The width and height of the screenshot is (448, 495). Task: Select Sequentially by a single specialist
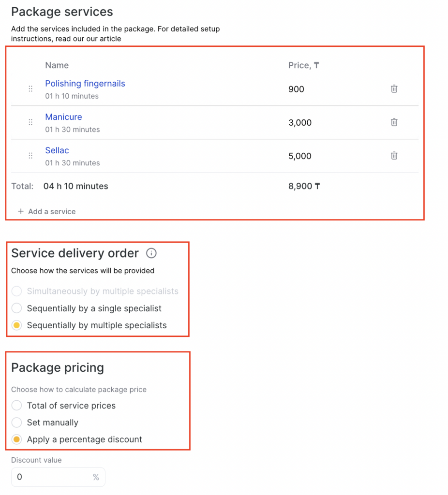17,308
